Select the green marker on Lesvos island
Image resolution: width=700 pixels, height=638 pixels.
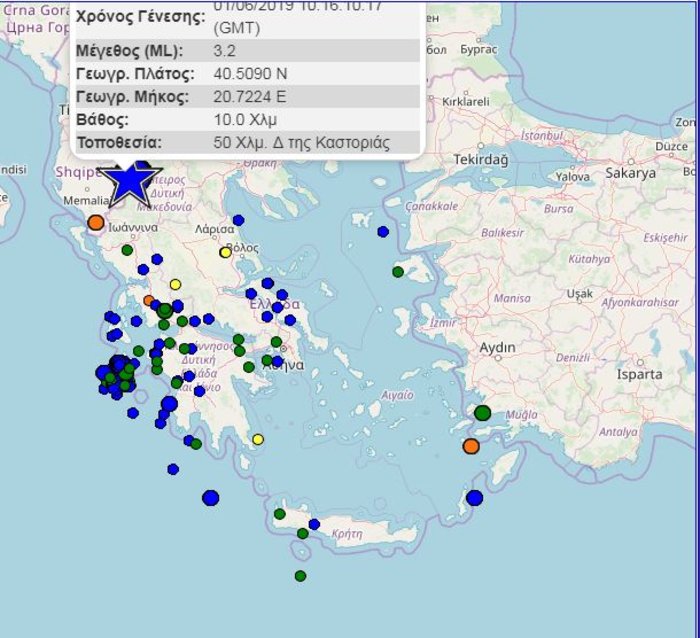(x=398, y=271)
